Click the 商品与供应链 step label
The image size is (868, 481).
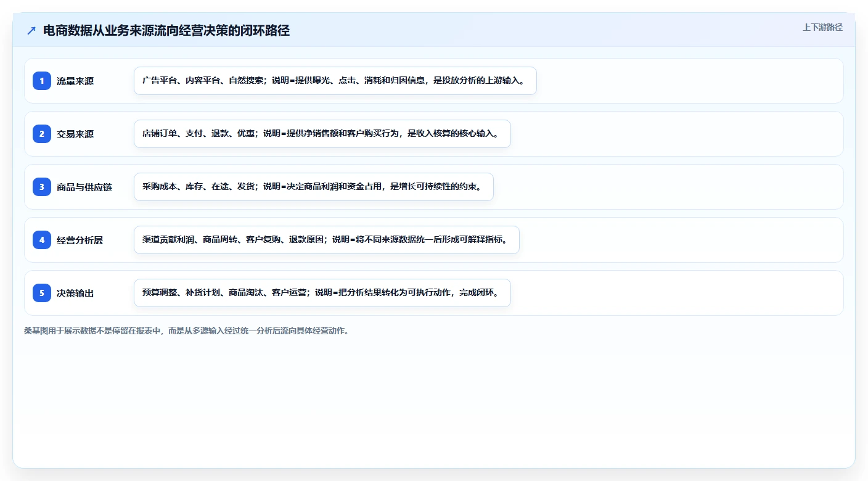(84, 187)
